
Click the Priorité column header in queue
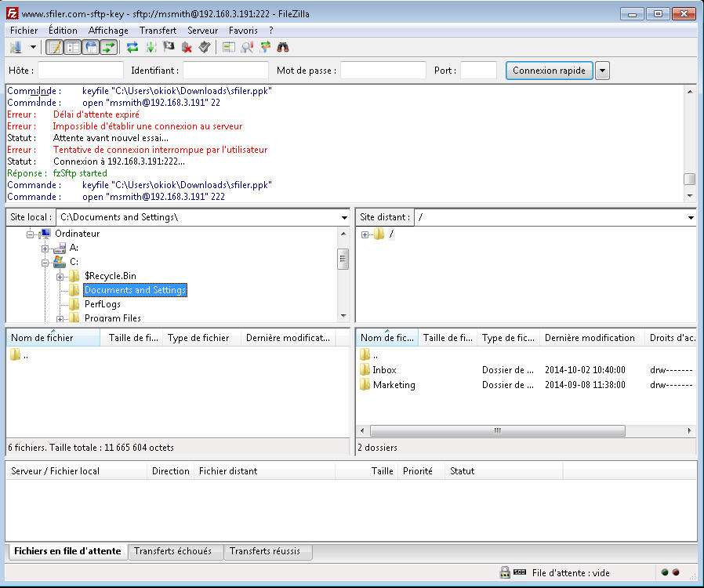point(421,471)
